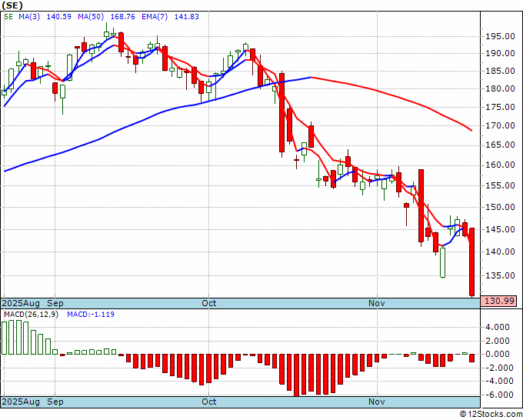Click the Oct label on MACD timeline

[x=209, y=402]
